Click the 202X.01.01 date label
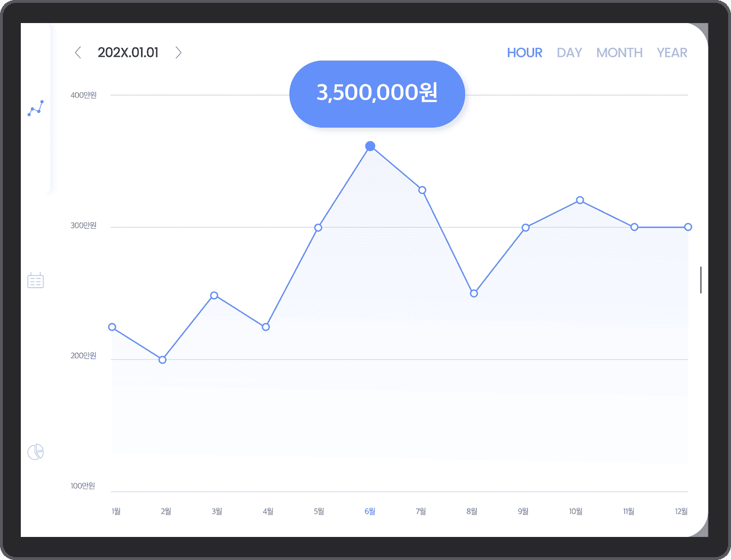Screen dimensions: 731x560 tap(128, 53)
